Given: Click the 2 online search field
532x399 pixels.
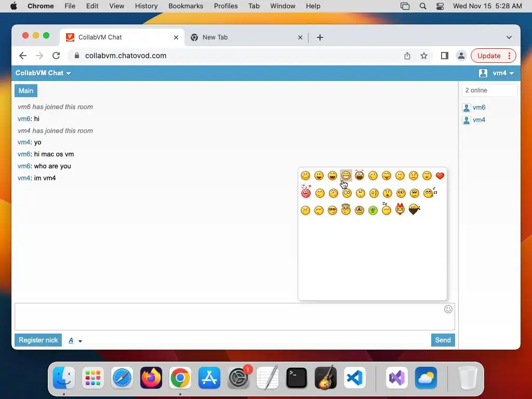Looking at the screenshot, I should [489, 90].
